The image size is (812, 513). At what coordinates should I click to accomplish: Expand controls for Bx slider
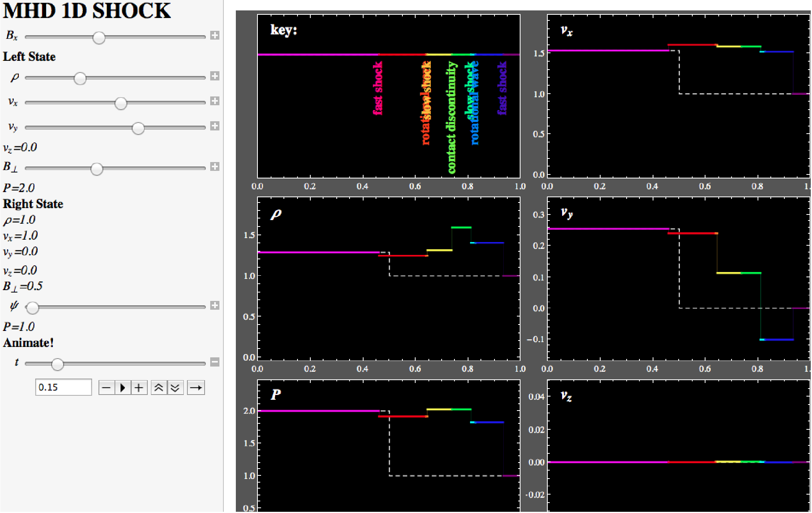click(x=215, y=35)
